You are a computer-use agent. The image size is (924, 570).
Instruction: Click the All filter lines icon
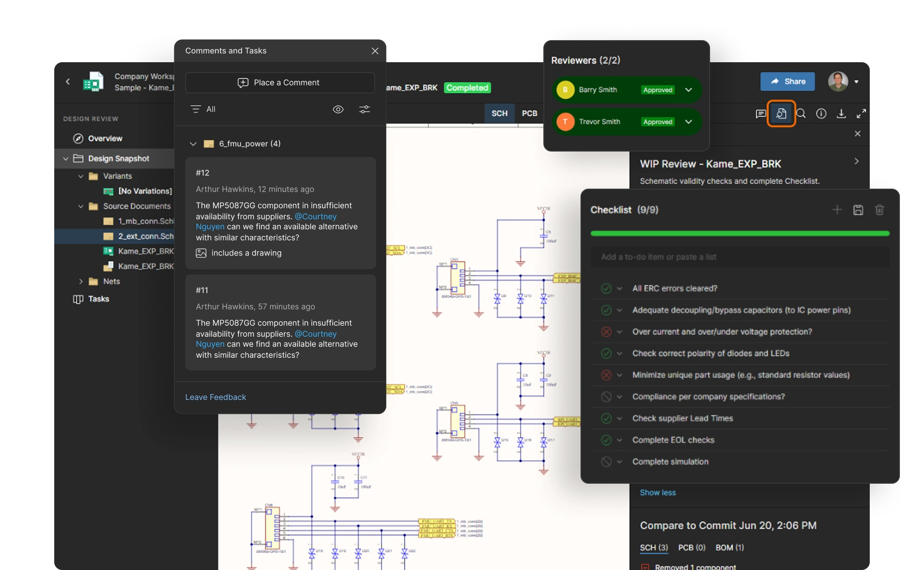196,109
